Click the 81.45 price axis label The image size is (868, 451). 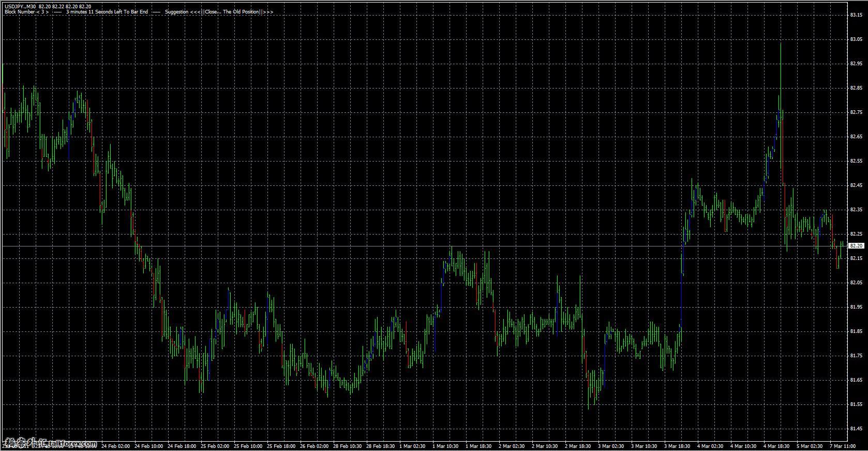(x=856, y=429)
